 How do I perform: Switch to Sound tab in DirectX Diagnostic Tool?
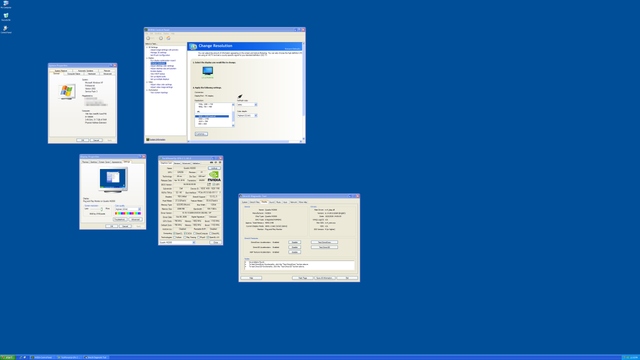[x=272, y=202]
